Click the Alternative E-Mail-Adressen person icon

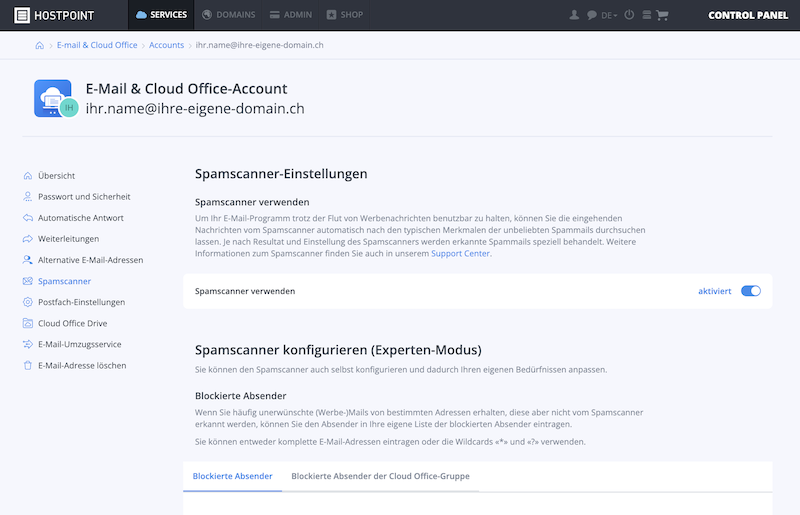point(28,260)
